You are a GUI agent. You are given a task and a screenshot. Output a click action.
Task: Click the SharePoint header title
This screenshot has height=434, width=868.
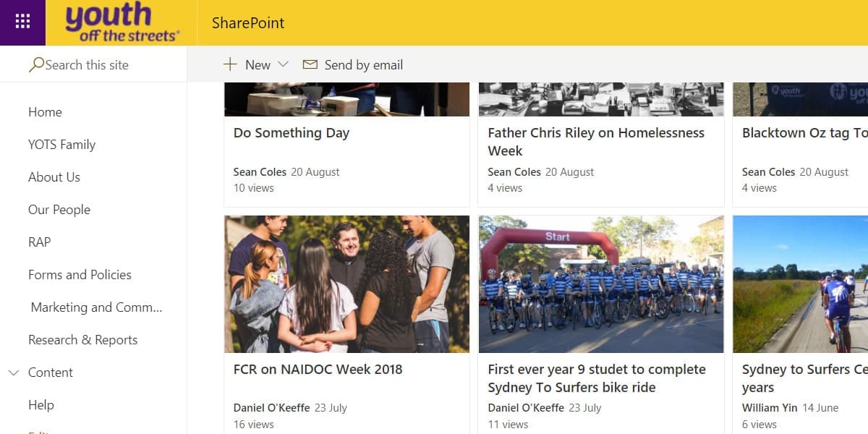(x=248, y=23)
